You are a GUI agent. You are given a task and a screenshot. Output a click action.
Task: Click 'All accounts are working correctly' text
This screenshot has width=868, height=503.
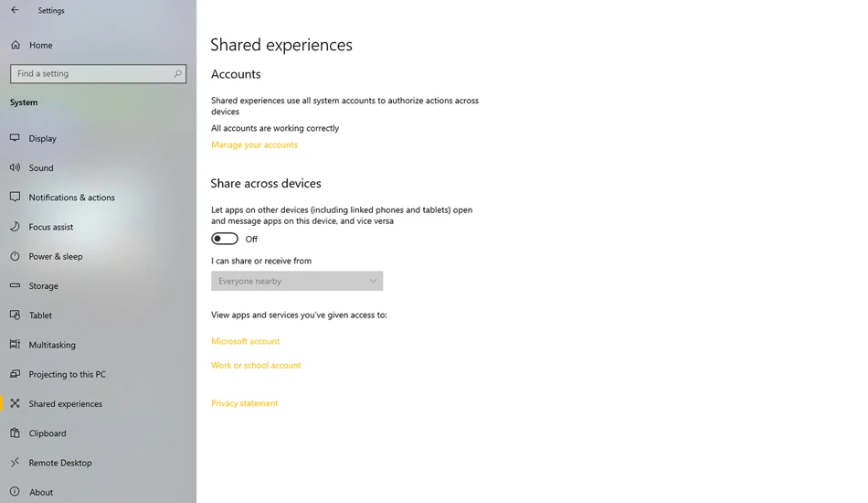(275, 128)
